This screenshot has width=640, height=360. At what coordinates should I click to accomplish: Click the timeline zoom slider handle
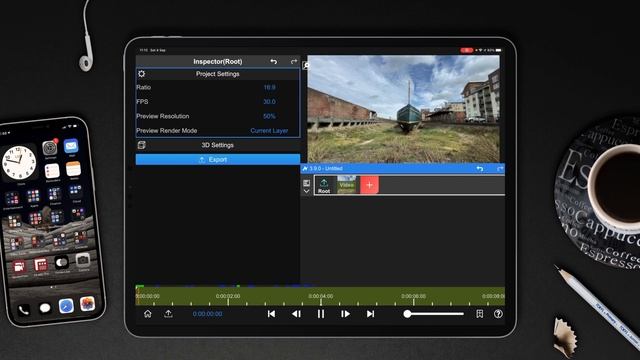tap(407, 314)
